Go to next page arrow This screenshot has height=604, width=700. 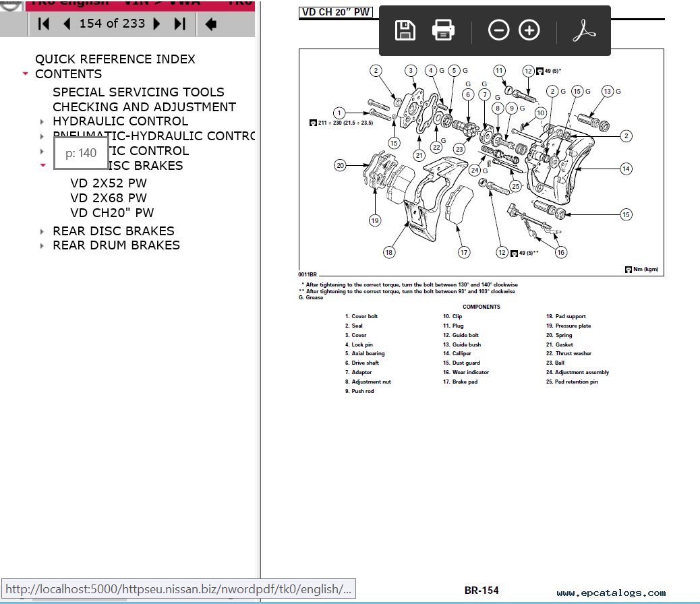pos(156,24)
